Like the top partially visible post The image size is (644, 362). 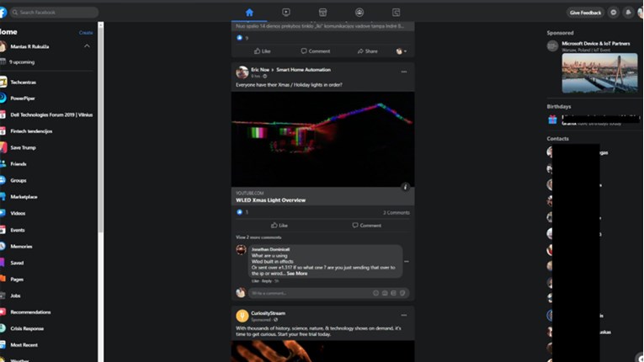point(262,51)
